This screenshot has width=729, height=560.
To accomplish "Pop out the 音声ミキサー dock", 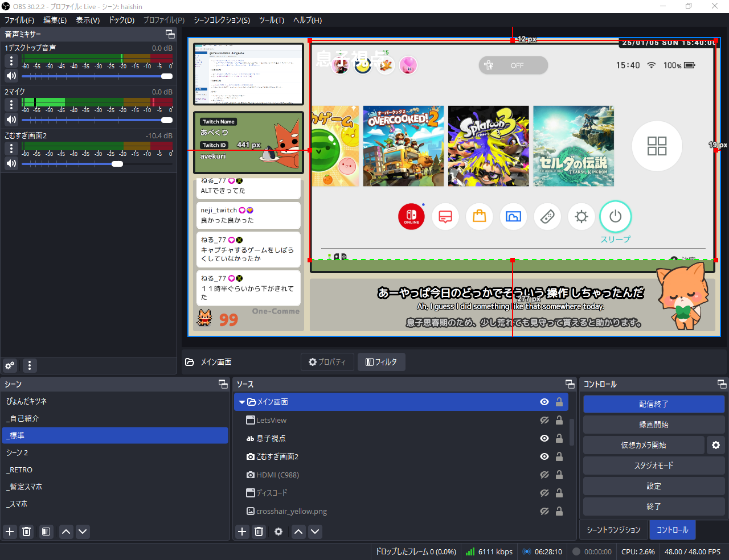I will pos(170,34).
